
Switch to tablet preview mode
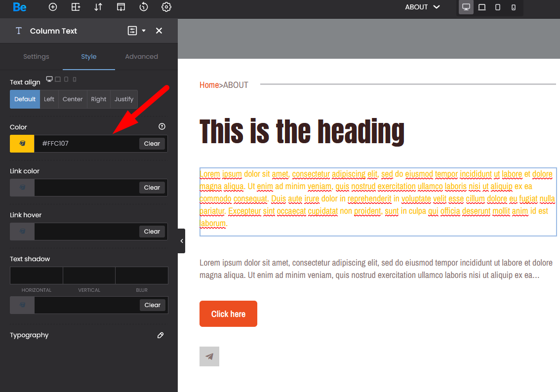(497, 7)
